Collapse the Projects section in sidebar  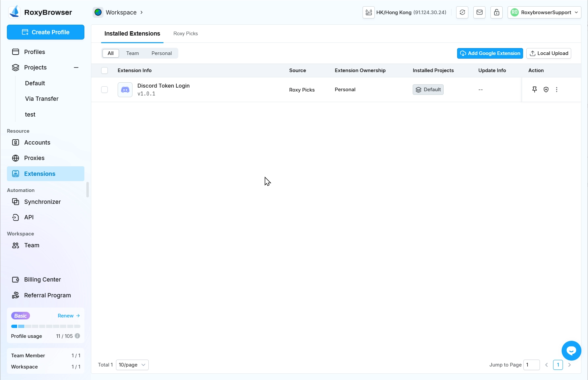(76, 68)
